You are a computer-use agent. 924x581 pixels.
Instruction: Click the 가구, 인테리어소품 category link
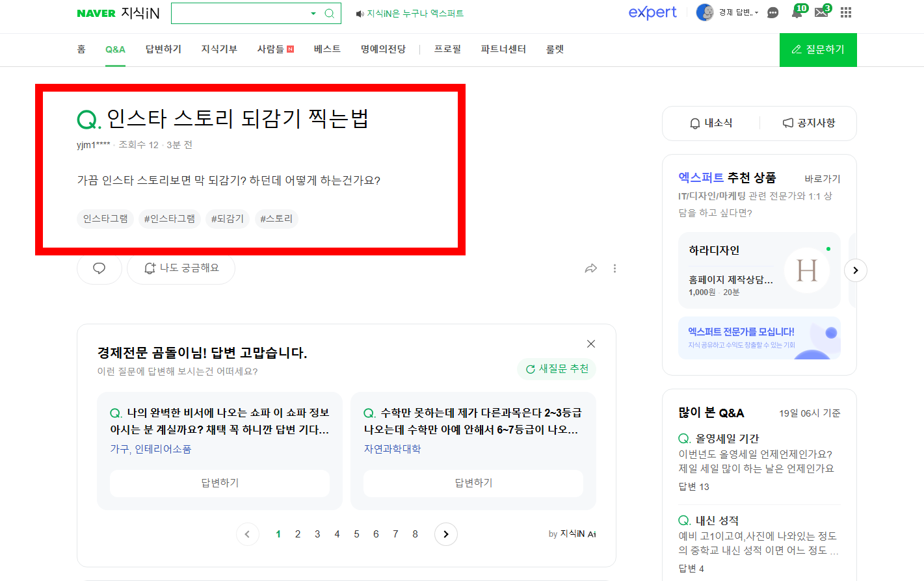pyautogui.click(x=150, y=449)
